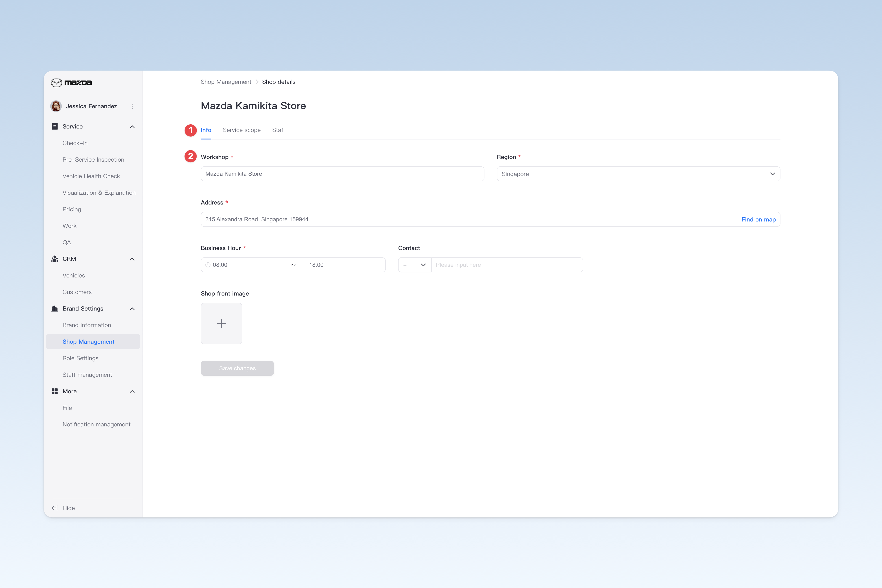
Task: Click the Hide sidebar arrow icon
Action: [x=55, y=508]
